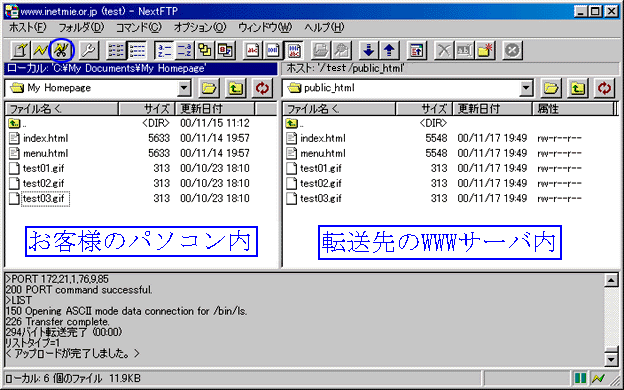Image resolution: width=624 pixels, height=390 pixels.
Task: Refresh the local file list
Action: coord(262,88)
